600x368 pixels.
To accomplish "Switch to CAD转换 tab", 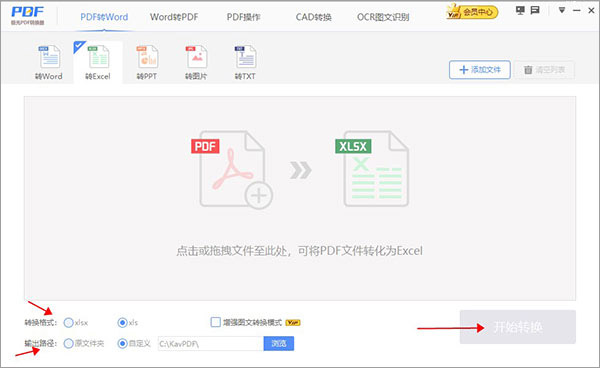I will coord(313,17).
